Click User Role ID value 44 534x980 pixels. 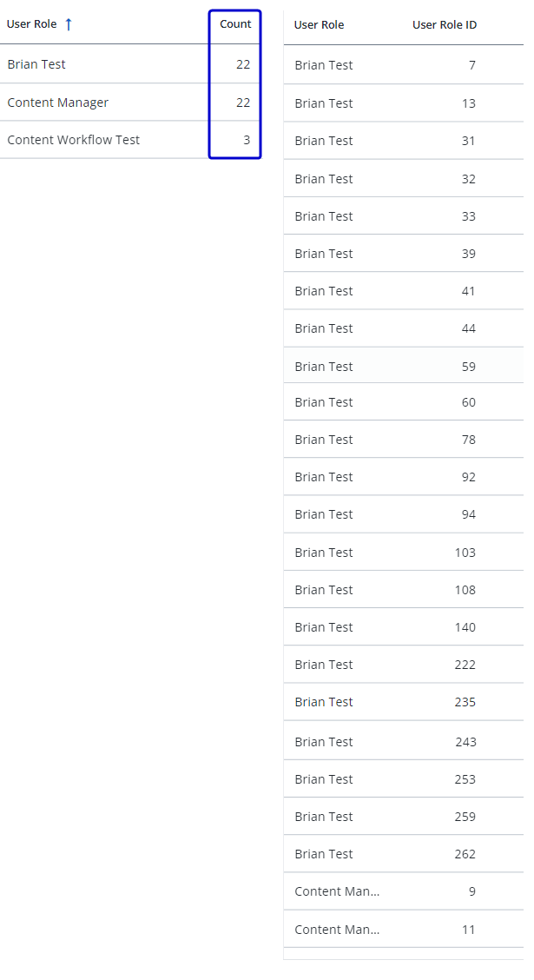coord(469,328)
